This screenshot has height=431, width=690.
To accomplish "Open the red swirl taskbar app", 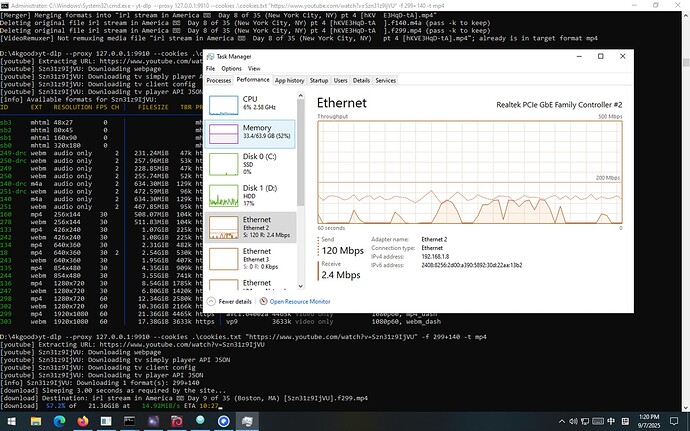I will coord(176,421).
